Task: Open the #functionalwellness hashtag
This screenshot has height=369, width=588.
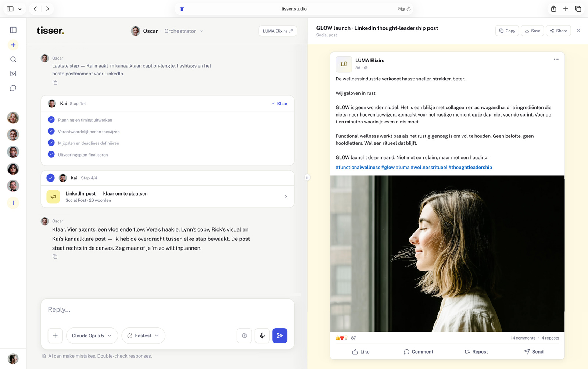Action: coord(358,167)
